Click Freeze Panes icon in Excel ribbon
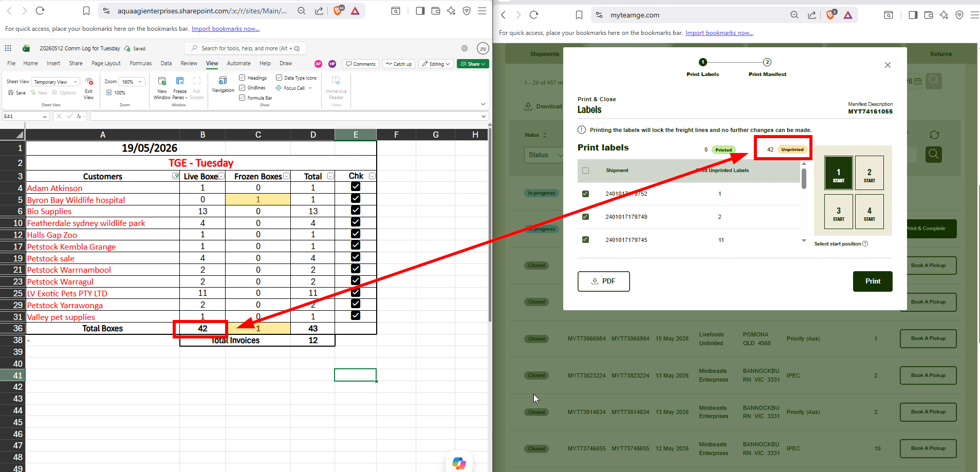Screen dimensions: 980x472 (180, 81)
